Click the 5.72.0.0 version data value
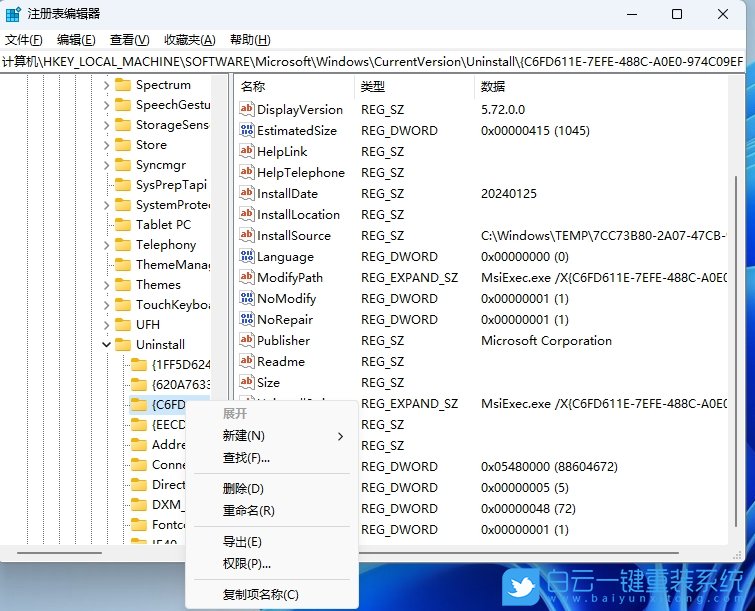This screenshot has width=755, height=611. [x=503, y=109]
